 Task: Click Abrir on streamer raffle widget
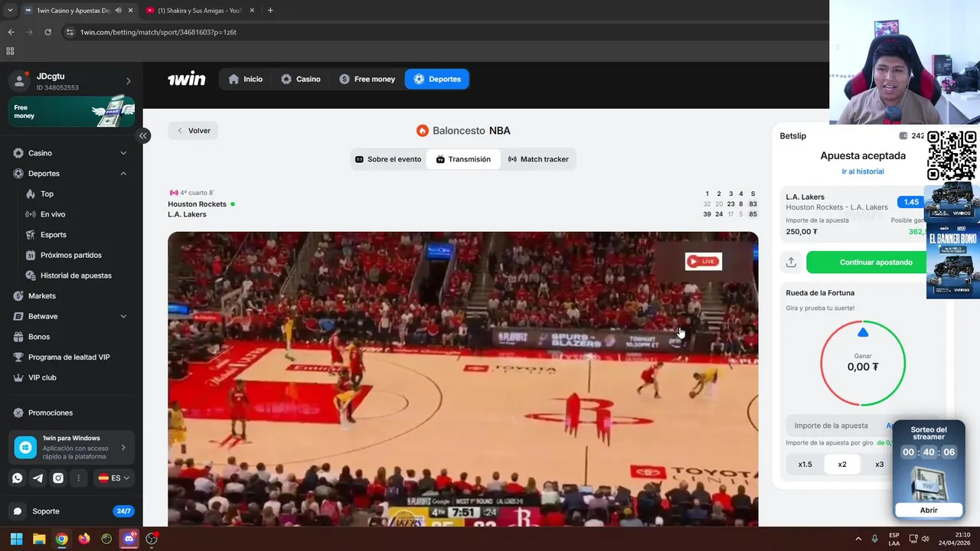(929, 510)
